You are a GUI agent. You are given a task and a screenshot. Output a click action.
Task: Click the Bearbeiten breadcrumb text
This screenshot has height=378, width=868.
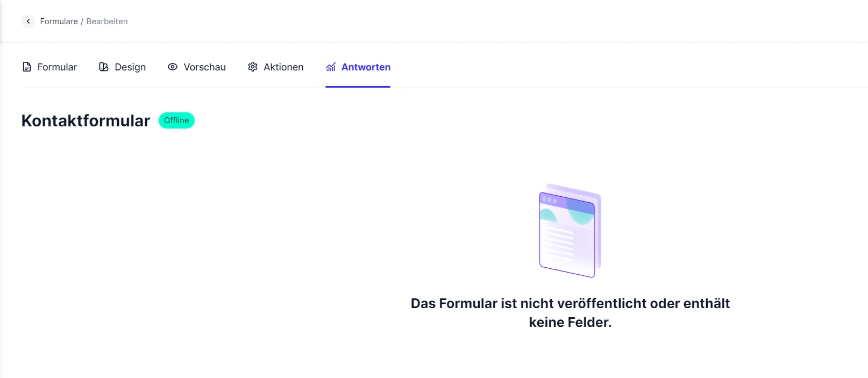pos(107,22)
